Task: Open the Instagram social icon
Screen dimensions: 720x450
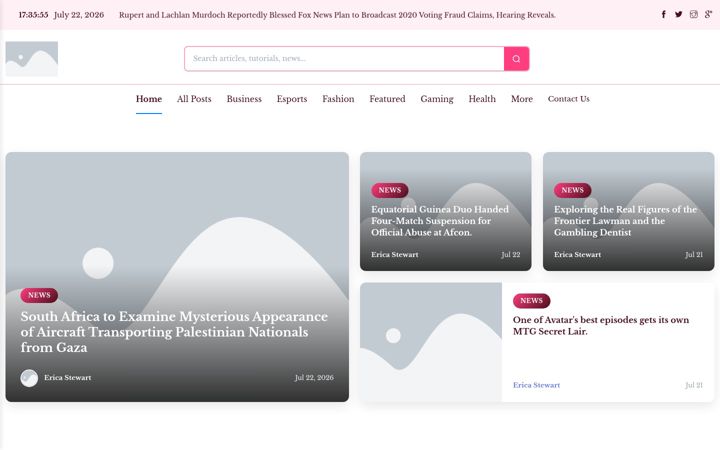Action: [694, 14]
